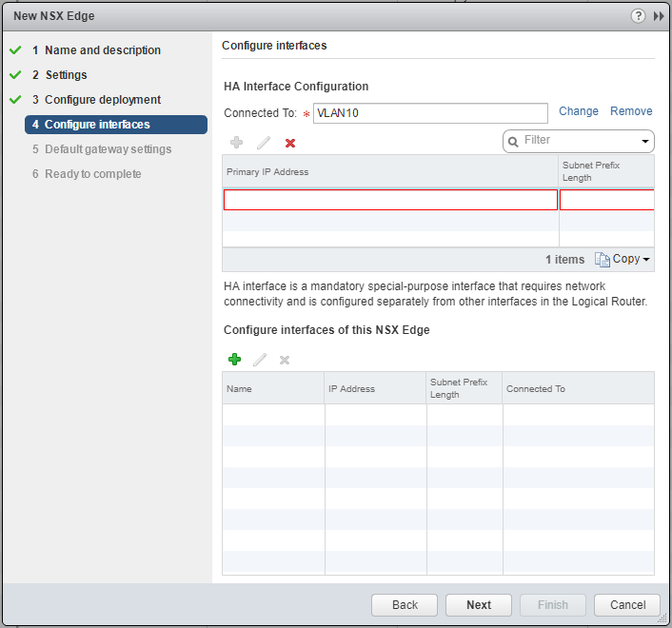Click the pencil edit icon above NSX Edge interfaces table
The image size is (672, 628).
click(x=260, y=360)
